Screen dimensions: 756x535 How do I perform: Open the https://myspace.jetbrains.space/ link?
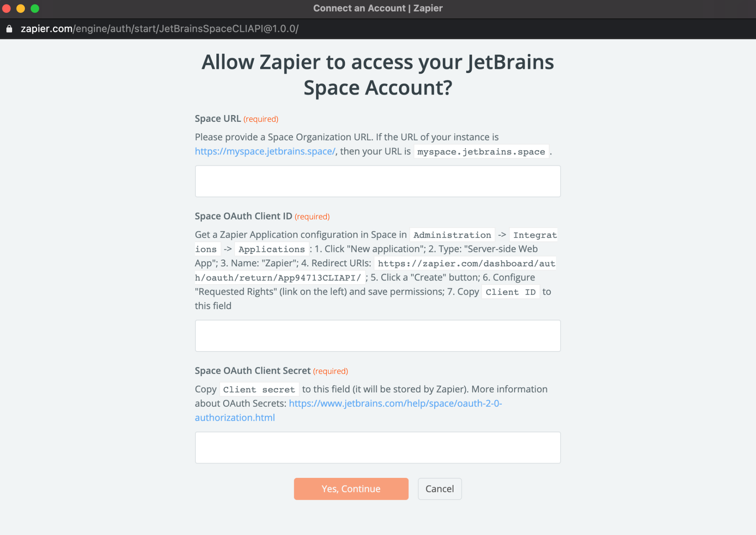pyautogui.click(x=265, y=151)
